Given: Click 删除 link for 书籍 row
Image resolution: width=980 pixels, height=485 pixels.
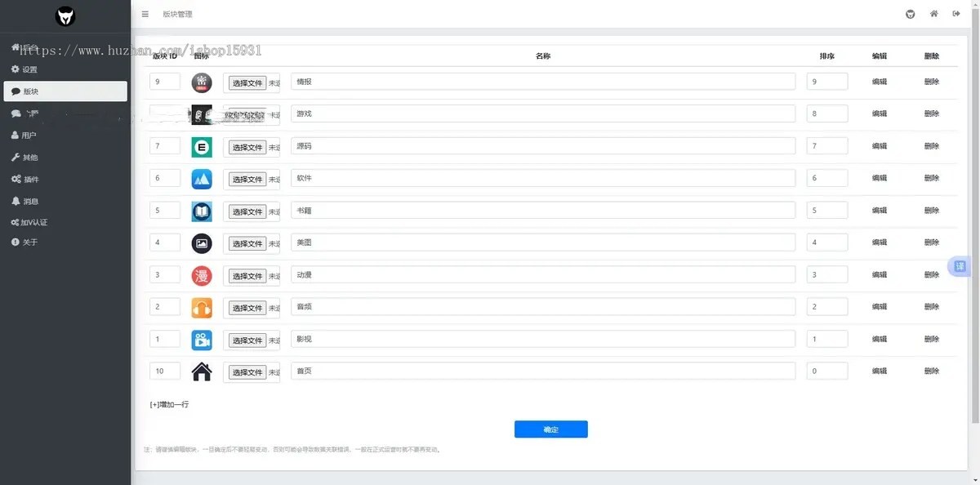Looking at the screenshot, I should coord(932,210).
